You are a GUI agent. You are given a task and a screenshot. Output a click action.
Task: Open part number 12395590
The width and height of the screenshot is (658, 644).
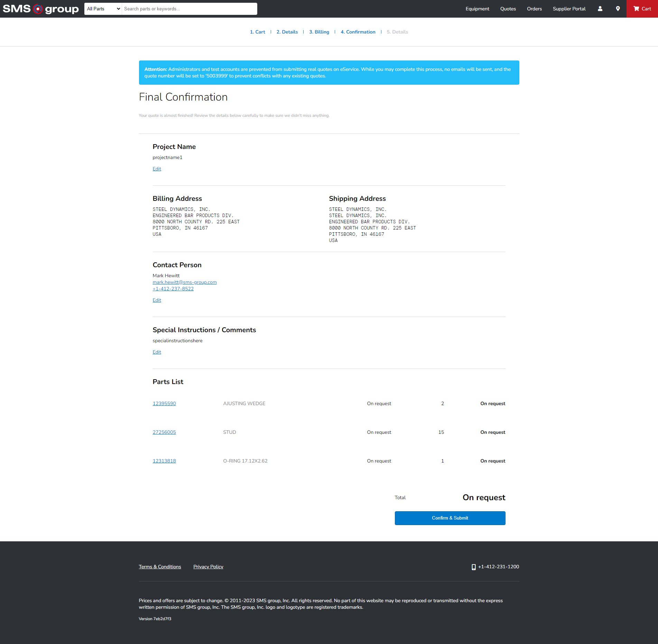164,403
